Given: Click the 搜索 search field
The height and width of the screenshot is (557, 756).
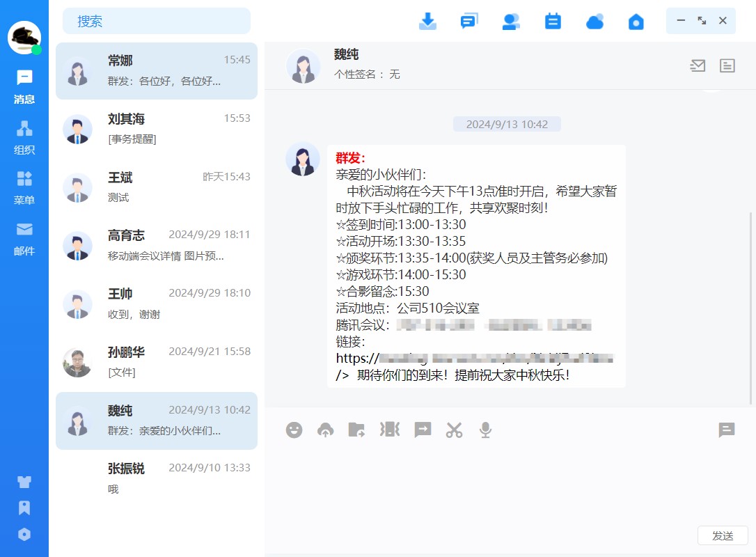Looking at the screenshot, I should point(157,22).
